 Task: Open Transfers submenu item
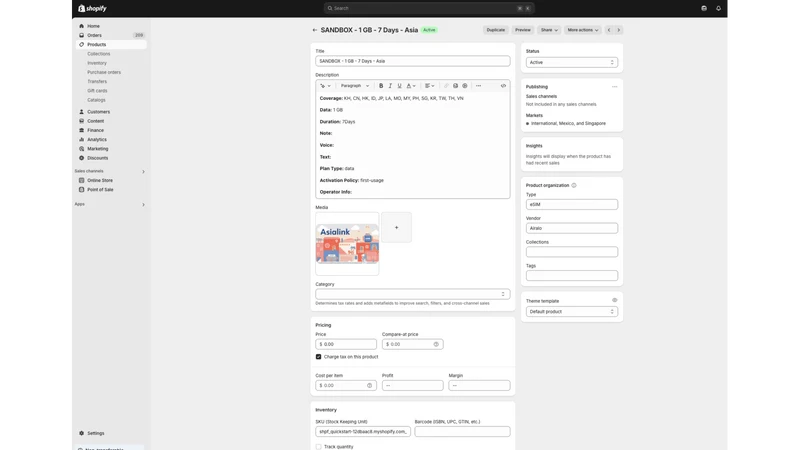click(97, 82)
